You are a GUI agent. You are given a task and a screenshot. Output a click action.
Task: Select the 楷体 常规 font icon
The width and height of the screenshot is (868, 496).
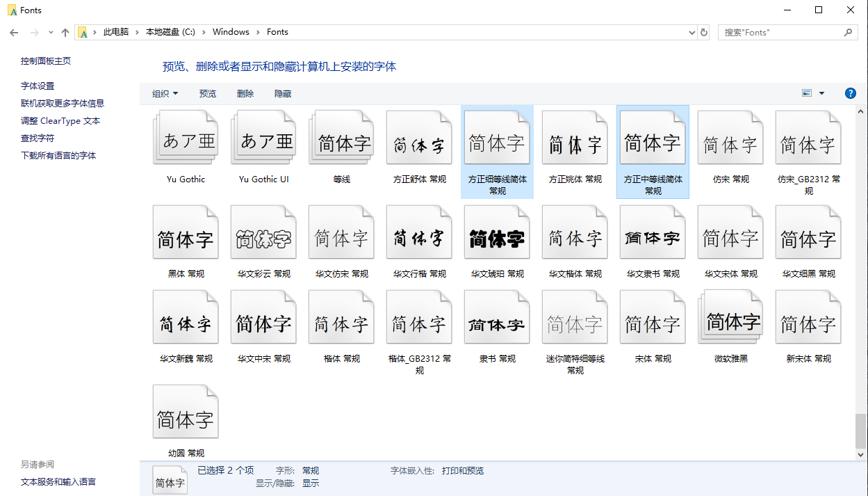point(341,317)
